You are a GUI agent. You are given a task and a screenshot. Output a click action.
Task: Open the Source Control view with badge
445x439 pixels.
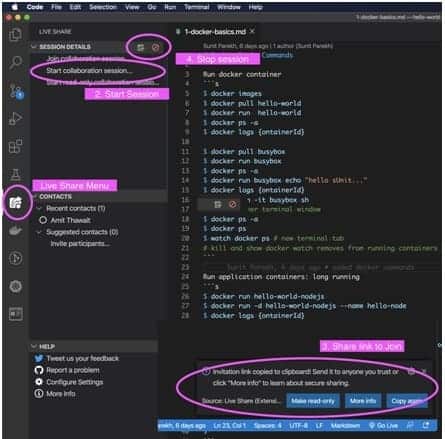(15, 91)
